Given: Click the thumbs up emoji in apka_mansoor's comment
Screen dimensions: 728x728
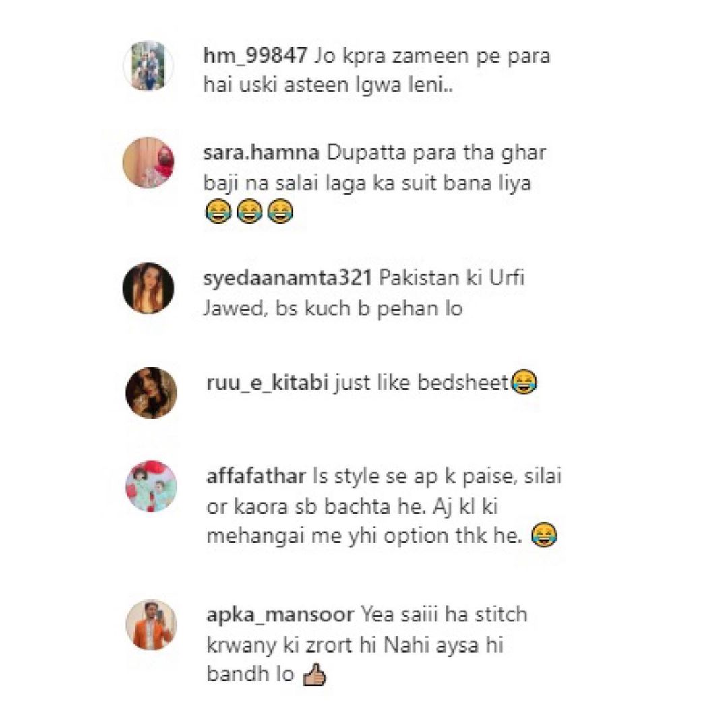Looking at the screenshot, I should coord(314,674).
